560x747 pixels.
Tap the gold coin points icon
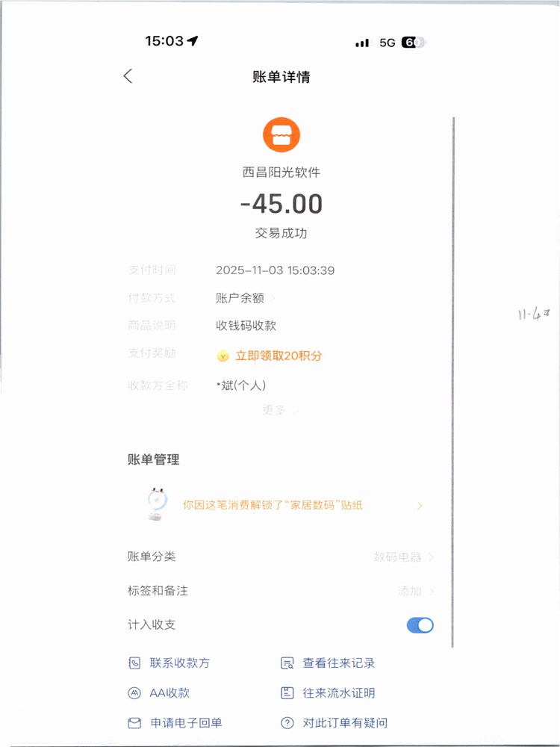(x=223, y=356)
